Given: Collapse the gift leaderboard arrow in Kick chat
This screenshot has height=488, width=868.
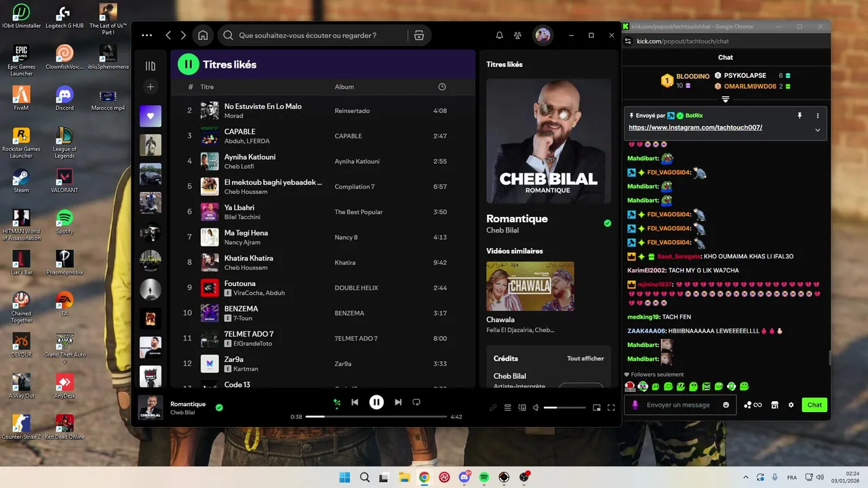Looking at the screenshot, I should (x=726, y=100).
